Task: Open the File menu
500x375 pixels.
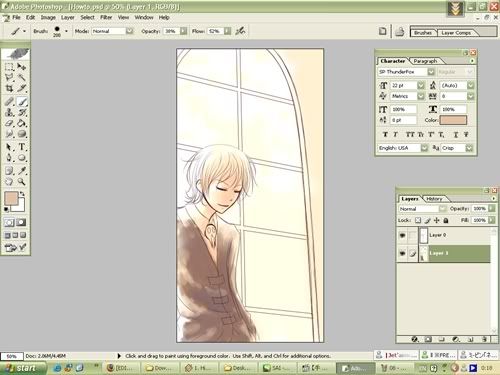Action: (16, 17)
